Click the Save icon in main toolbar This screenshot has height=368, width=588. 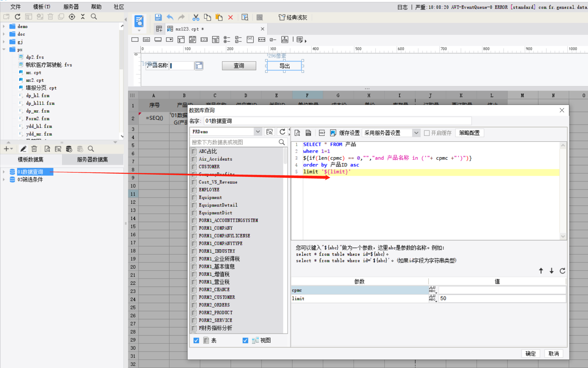click(158, 17)
